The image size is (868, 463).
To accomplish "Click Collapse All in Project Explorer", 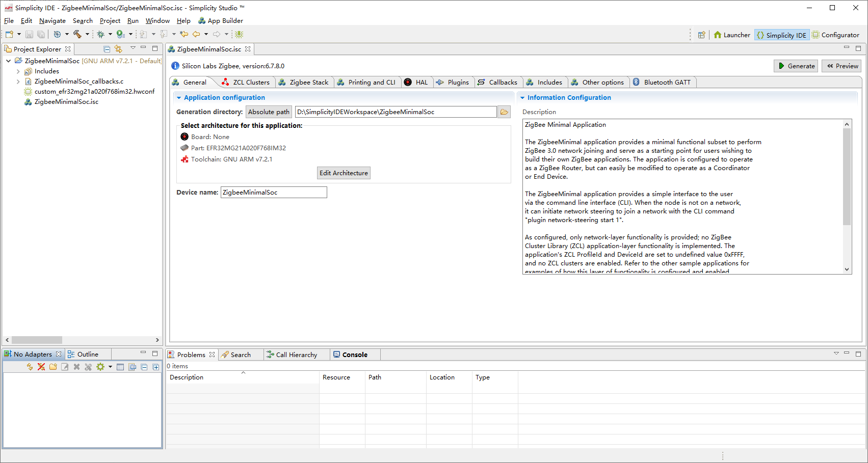I will click(x=107, y=49).
